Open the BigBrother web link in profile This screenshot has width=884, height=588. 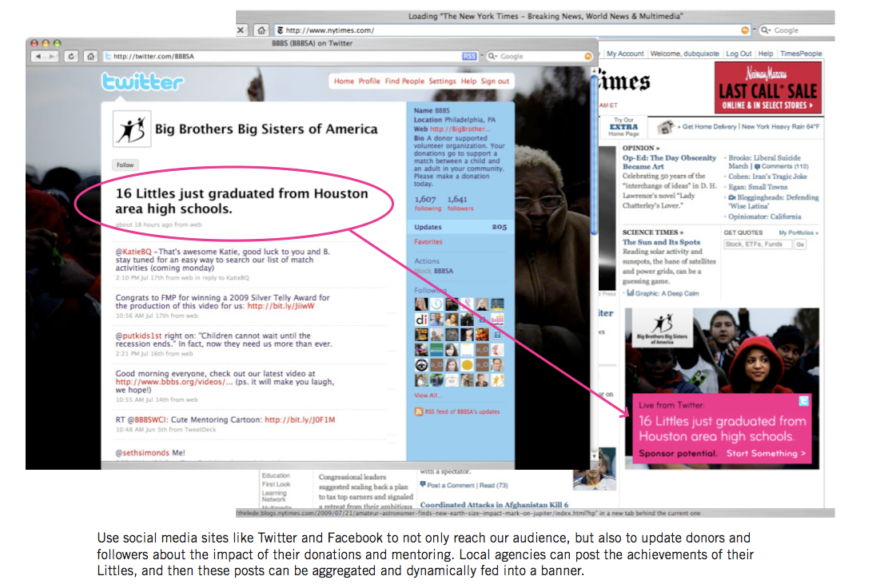coord(460,129)
